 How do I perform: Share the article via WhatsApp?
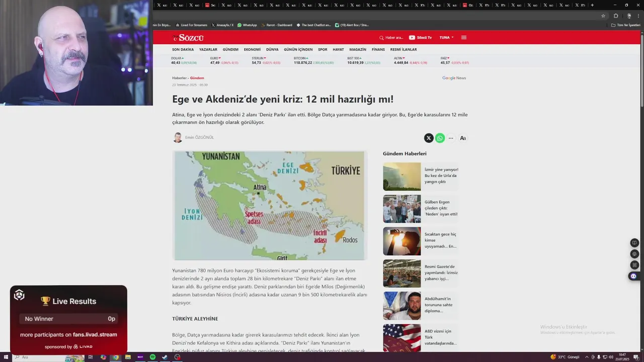pos(440,138)
